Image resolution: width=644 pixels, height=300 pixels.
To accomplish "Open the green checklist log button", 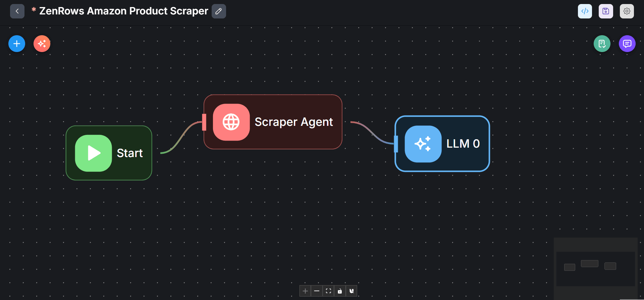I will (x=602, y=44).
